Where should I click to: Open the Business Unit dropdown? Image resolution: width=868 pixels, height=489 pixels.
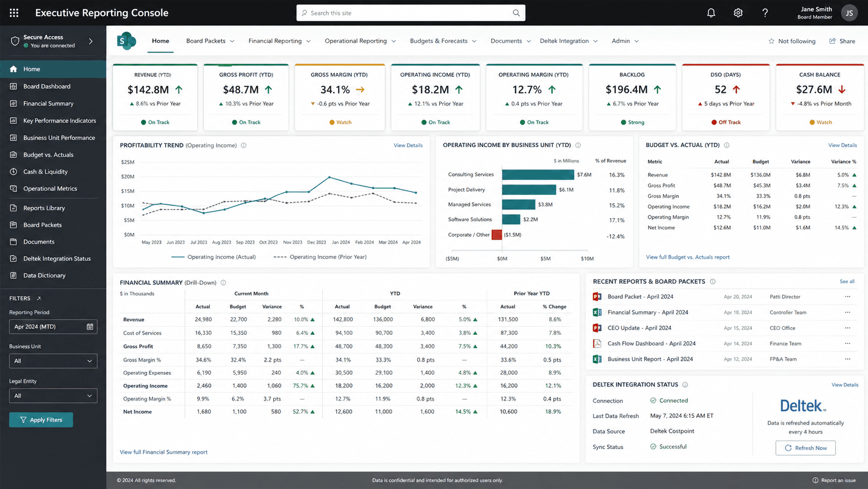click(x=53, y=361)
